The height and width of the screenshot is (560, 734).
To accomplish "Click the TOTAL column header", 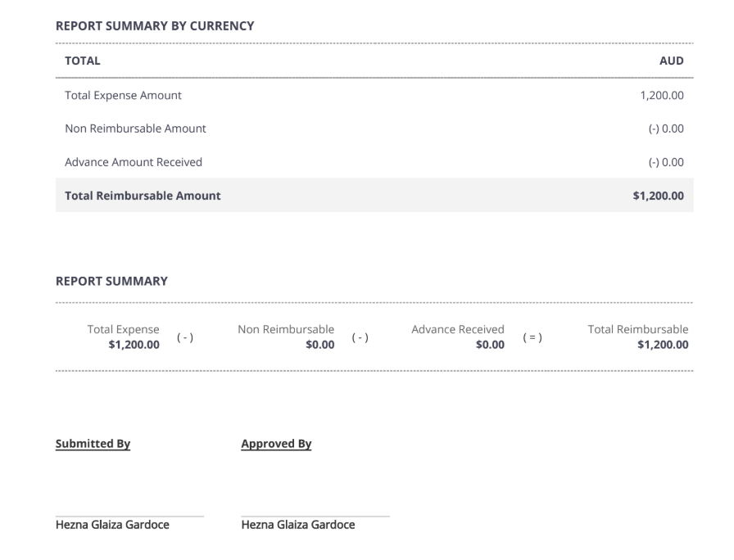I will (82, 61).
